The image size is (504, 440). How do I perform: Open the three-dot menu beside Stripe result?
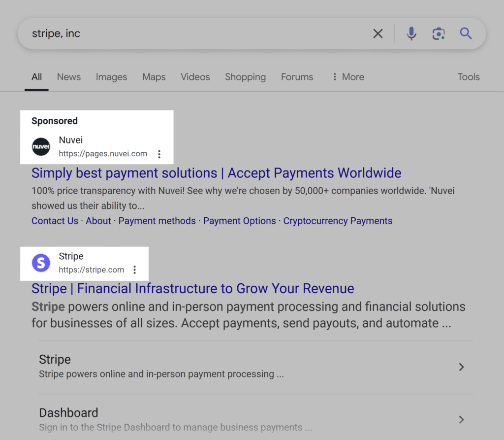click(x=134, y=270)
